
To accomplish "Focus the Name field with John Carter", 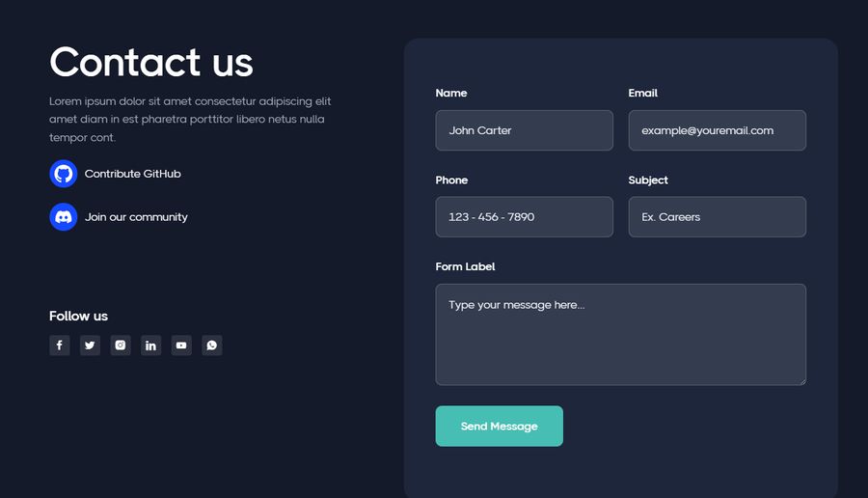I will (x=525, y=130).
